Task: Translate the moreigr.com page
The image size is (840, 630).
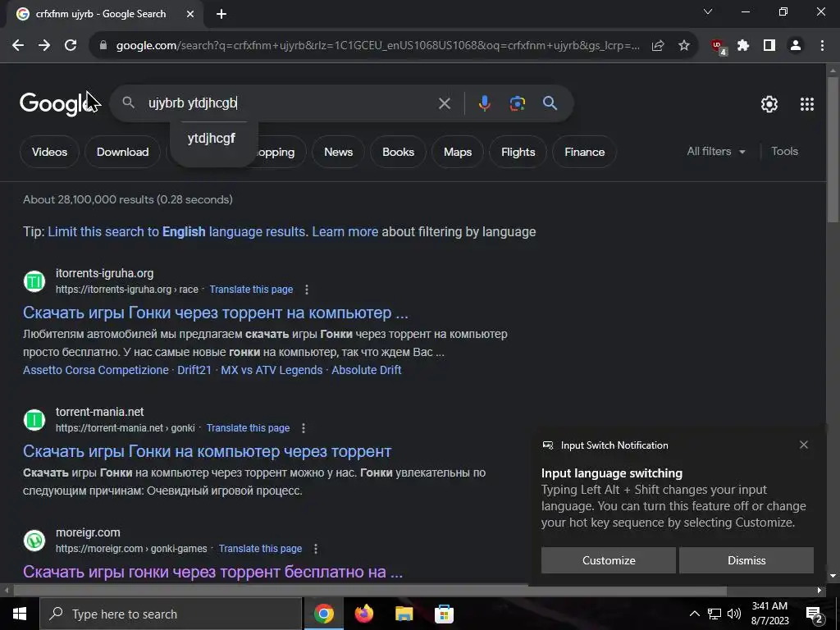Action: tap(260, 549)
